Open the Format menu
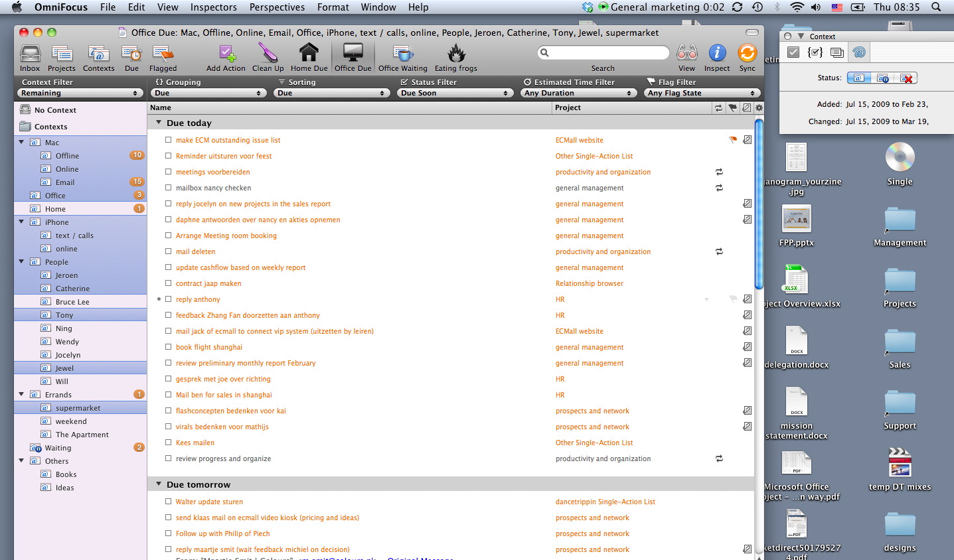 tap(333, 7)
